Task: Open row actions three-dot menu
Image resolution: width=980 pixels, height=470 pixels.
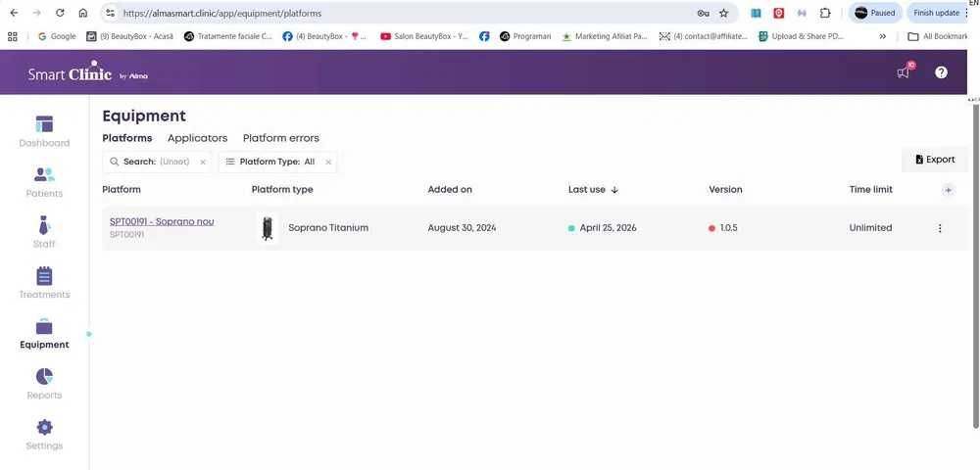Action: click(x=940, y=228)
